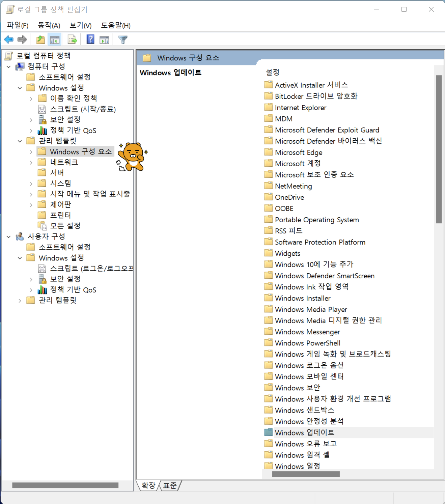Image resolution: width=445 pixels, height=504 pixels.
Task: Click the 정책 기반 QoS chart icon under 컴퓨터 구성
Action: [42, 130]
